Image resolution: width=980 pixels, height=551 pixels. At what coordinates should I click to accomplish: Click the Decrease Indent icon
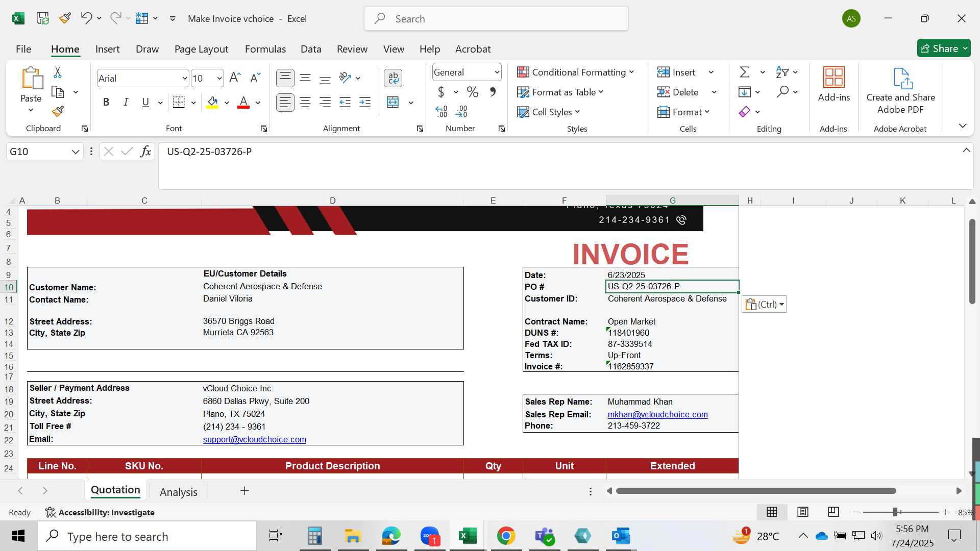pyautogui.click(x=345, y=103)
